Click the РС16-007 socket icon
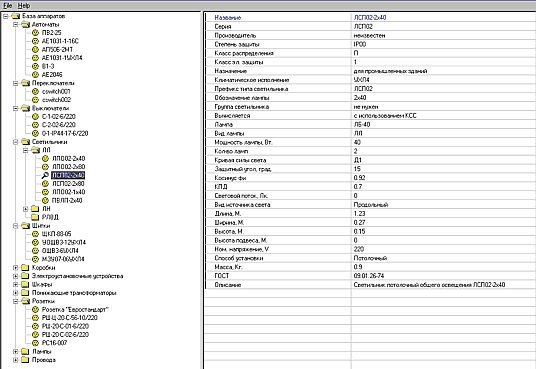Image resolution: width=536 pixels, height=369 pixels. (35, 343)
